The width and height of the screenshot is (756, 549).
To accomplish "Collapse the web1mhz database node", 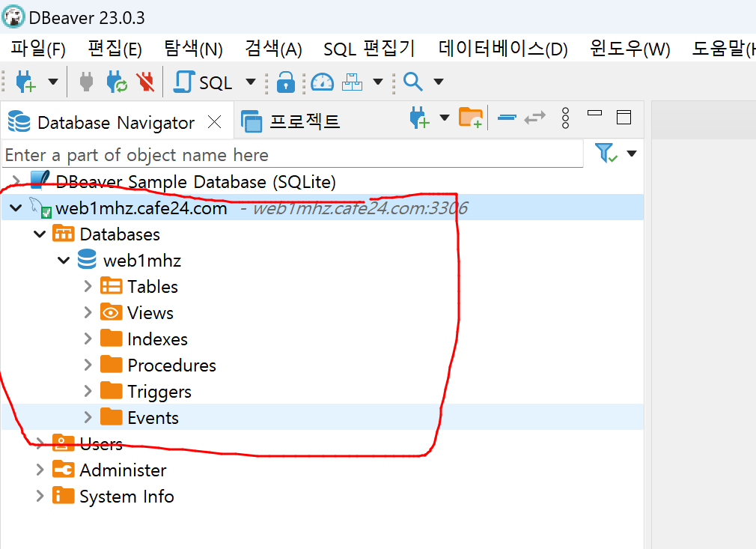I will [x=64, y=261].
